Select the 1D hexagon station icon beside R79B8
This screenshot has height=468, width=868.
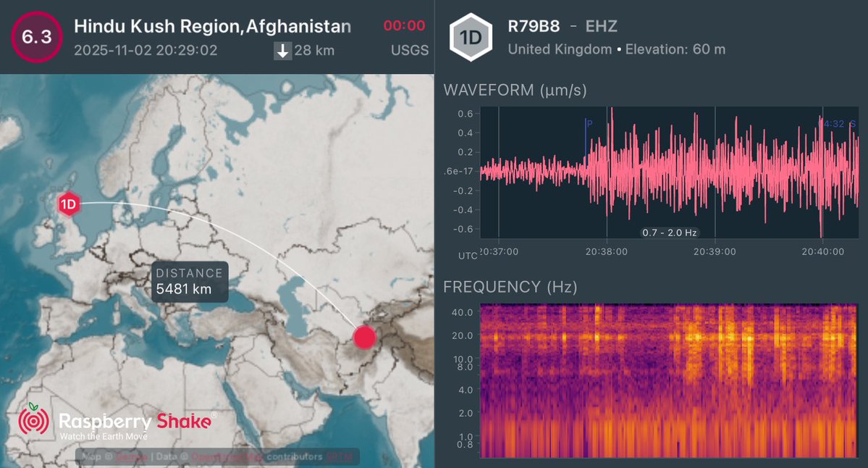tap(471, 37)
